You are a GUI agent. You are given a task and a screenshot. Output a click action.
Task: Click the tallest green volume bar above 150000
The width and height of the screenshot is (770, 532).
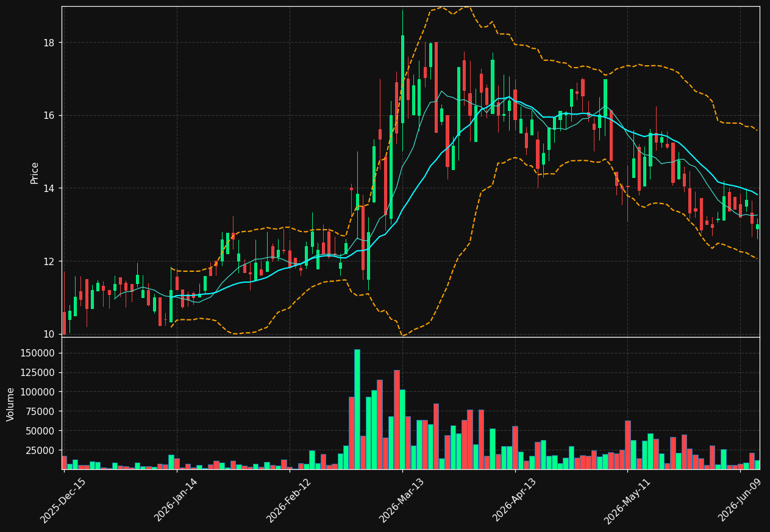coord(357,410)
